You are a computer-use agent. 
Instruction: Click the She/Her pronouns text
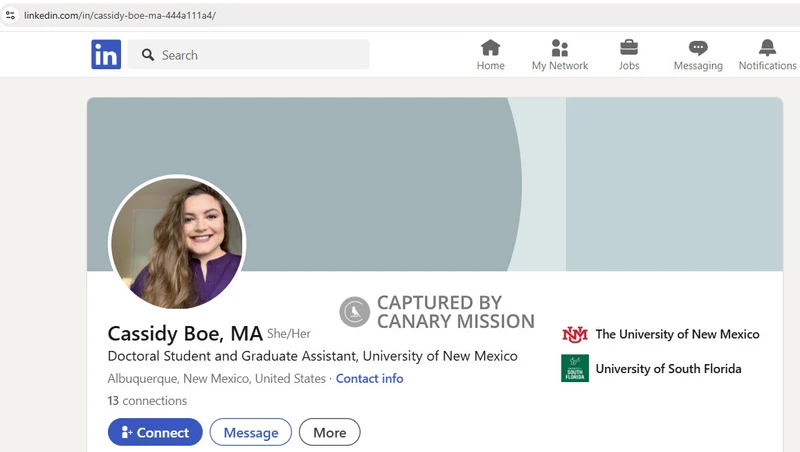(289, 334)
